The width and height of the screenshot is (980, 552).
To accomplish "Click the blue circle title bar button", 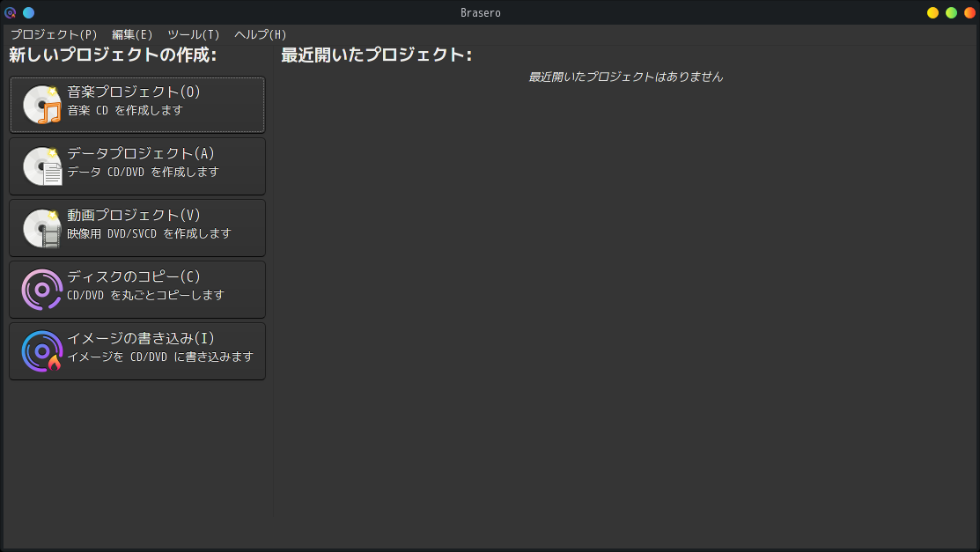I will tap(29, 12).
